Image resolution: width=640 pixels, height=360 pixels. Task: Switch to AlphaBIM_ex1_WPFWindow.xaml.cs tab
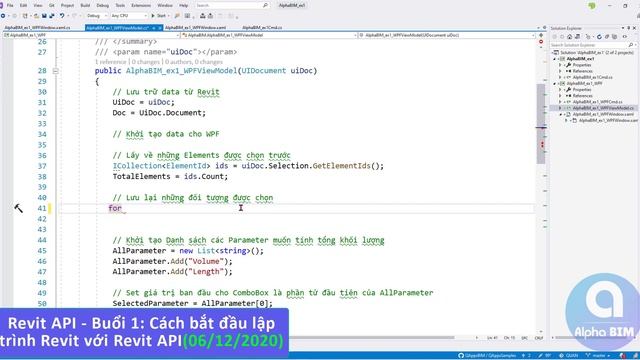37,27
